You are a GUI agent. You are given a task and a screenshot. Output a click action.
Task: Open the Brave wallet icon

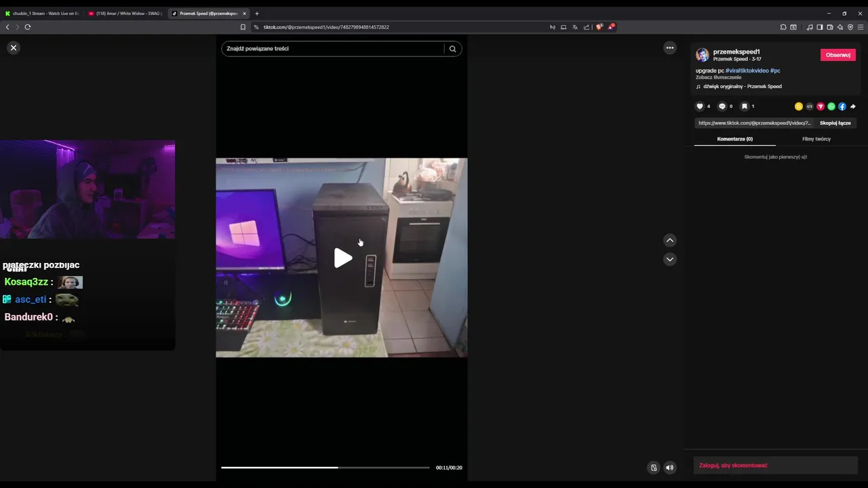coord(830,27)
